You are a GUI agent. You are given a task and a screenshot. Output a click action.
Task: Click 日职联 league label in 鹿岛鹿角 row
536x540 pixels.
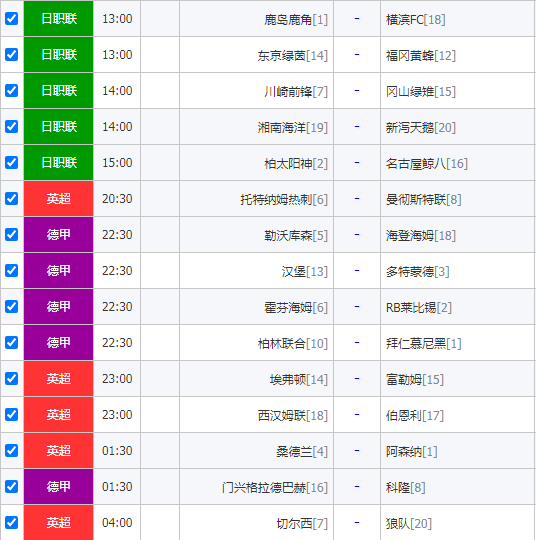pos(59,19)
